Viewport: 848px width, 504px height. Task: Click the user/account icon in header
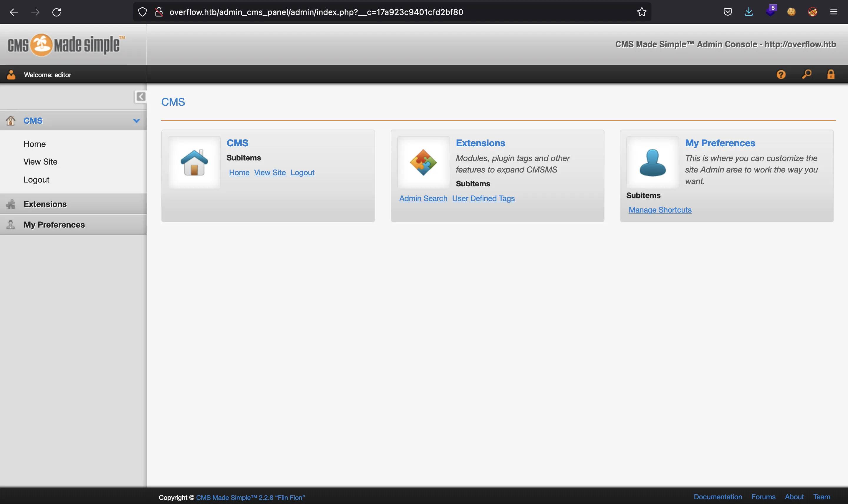click(x=11, y=74)
